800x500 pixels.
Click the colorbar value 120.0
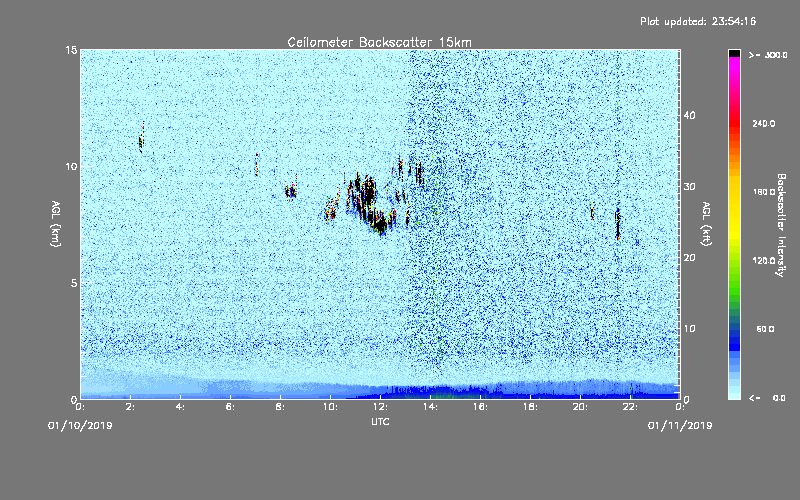[x=764, y=261]
